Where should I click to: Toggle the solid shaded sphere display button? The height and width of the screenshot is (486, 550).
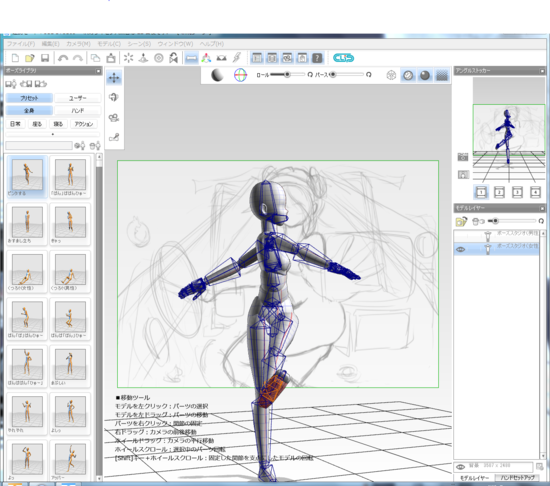tap(425, 75)
